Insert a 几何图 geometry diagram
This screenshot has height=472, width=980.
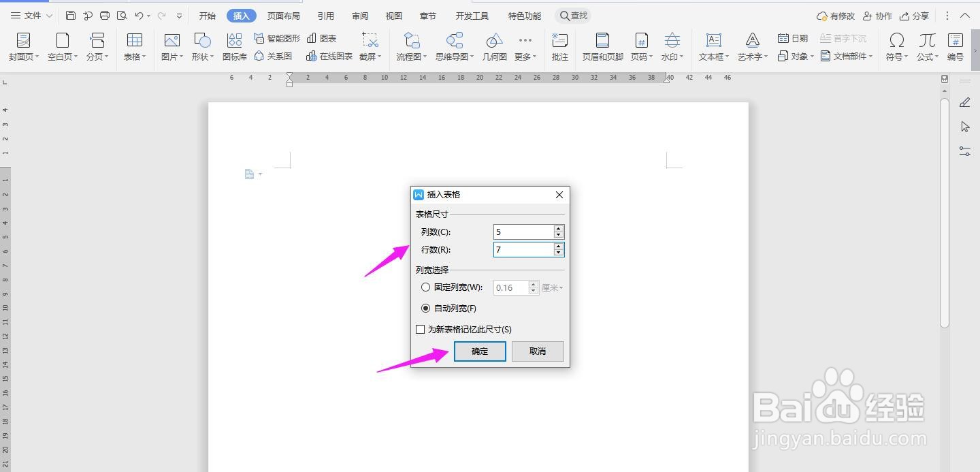point(495,47)
